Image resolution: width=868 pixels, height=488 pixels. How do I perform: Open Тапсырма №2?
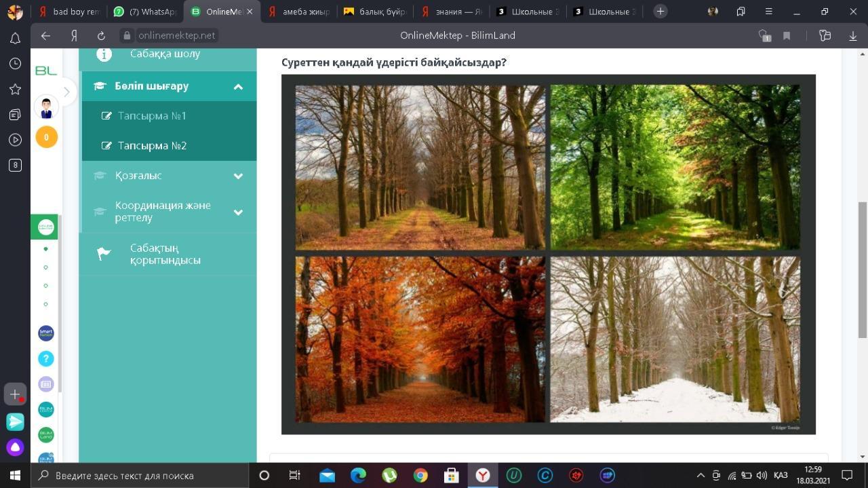point(152,146)
